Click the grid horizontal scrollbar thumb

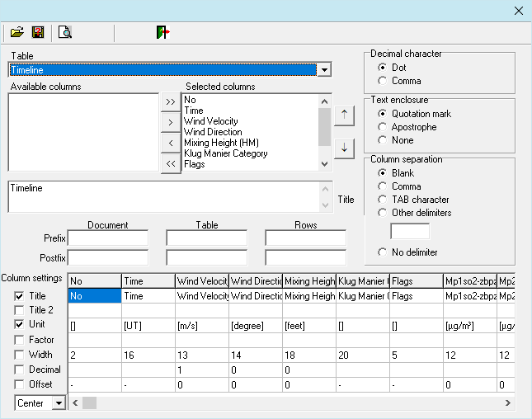point(90,403)
